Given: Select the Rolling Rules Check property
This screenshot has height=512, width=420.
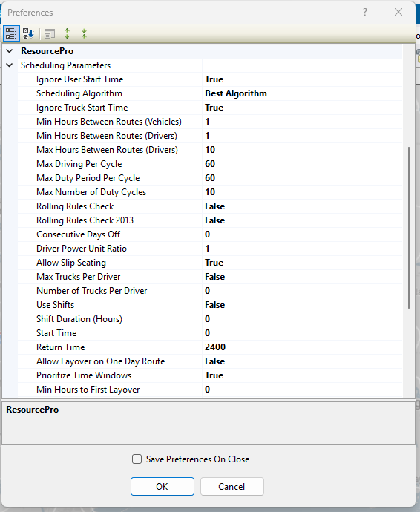Looking at the screenshot, I should click(75, 206).
